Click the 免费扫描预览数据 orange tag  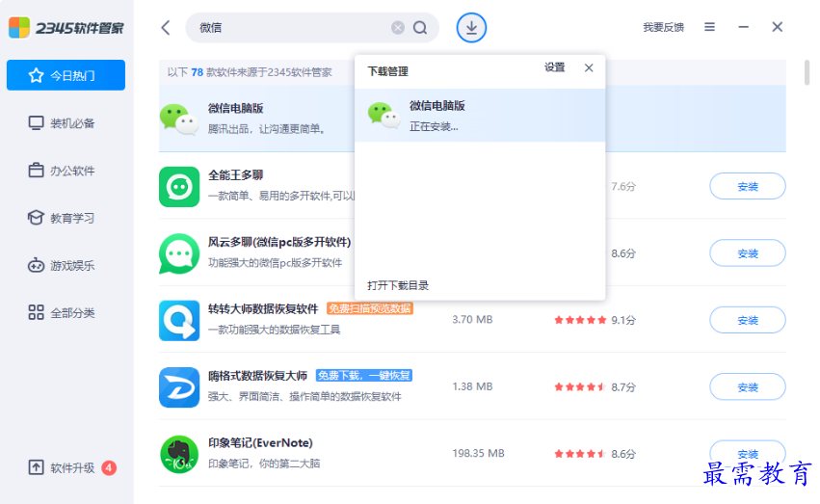point(370,308)
